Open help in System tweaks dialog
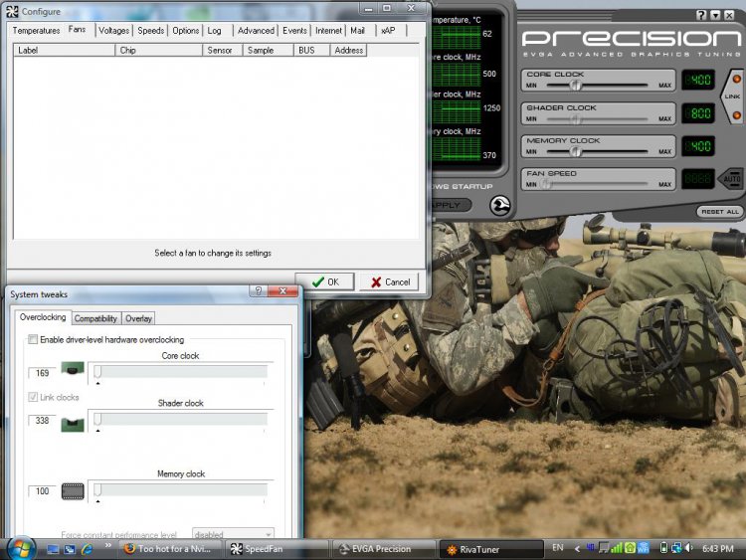746x560 pixels. click(259, 290)
